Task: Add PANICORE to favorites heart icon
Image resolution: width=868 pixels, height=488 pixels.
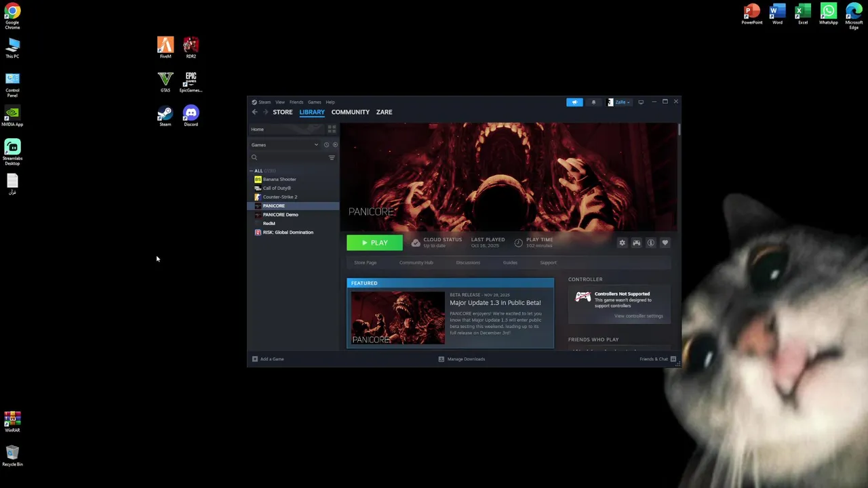Action: (x=665, y=243)
